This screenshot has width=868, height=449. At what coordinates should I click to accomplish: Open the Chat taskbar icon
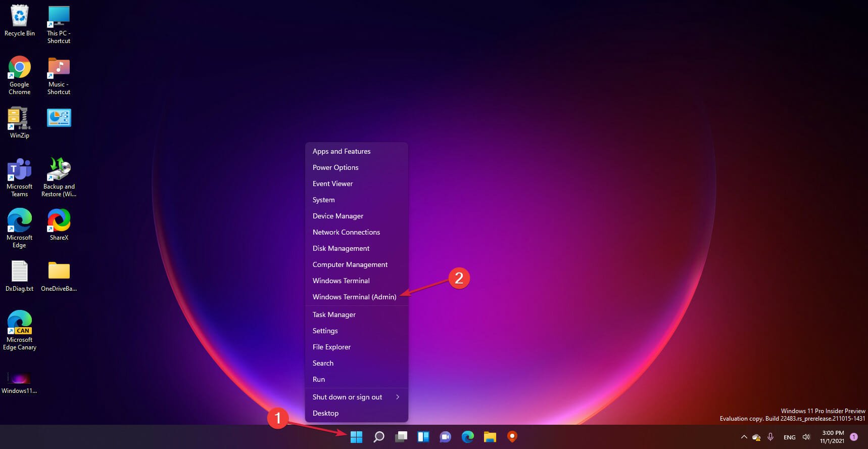coord(446,437)
